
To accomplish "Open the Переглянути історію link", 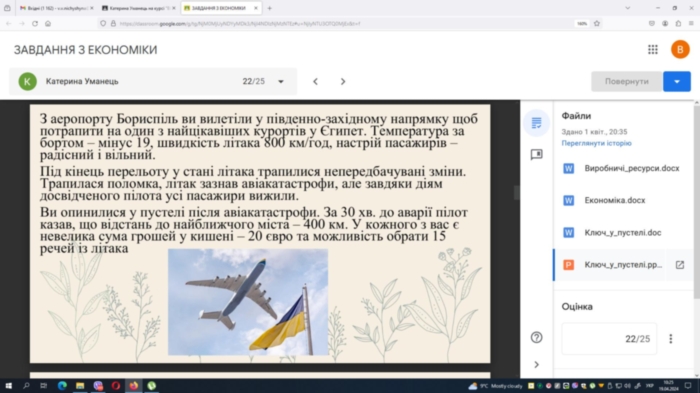I will pyautogui.click(x=596, y=143).
